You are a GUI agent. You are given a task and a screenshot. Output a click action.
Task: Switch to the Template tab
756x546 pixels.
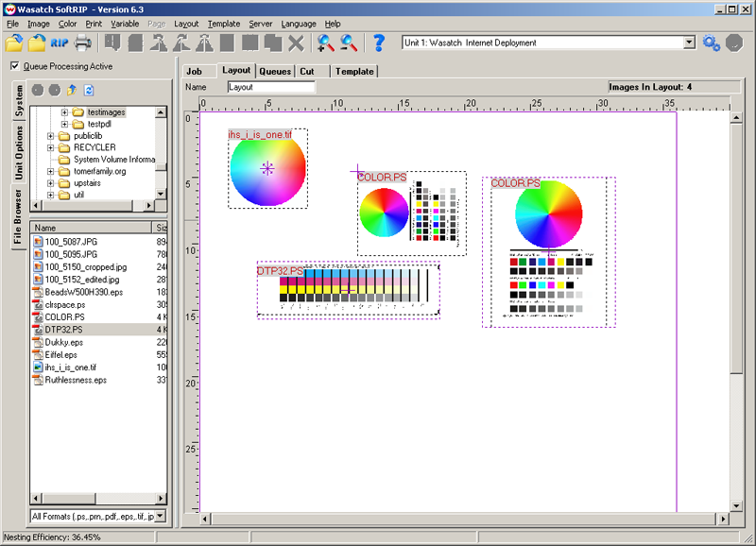point(354,72)
